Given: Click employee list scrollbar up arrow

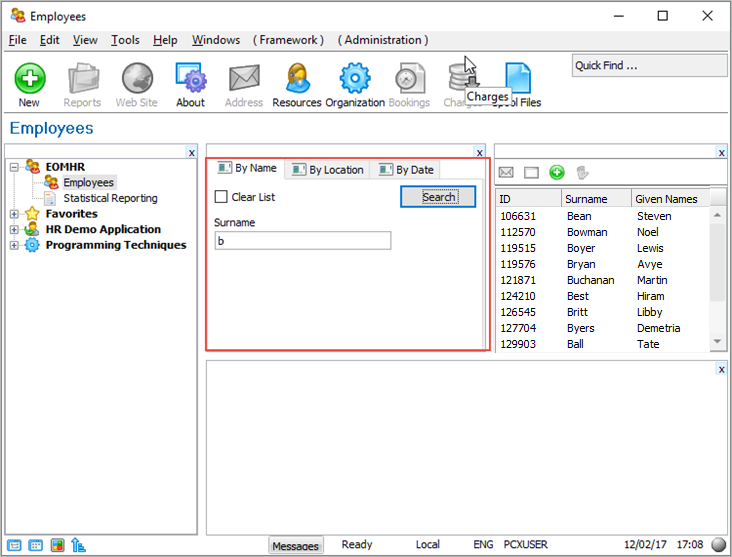Looking at the screenshot, I should 717,215.
